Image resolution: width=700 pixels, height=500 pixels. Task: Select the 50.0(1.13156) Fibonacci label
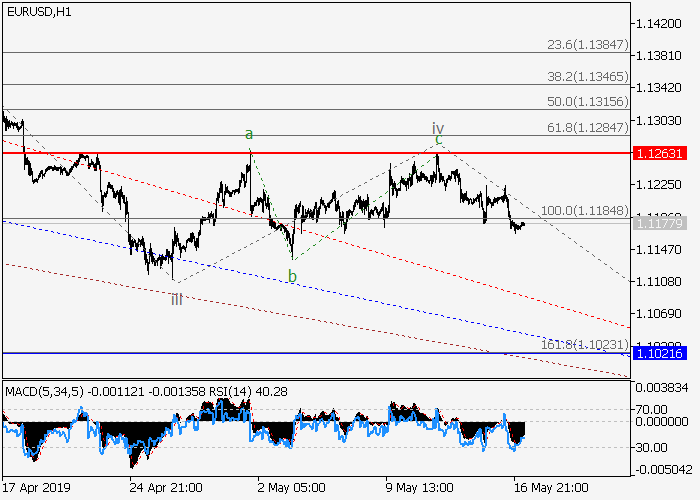pos(585,102)
